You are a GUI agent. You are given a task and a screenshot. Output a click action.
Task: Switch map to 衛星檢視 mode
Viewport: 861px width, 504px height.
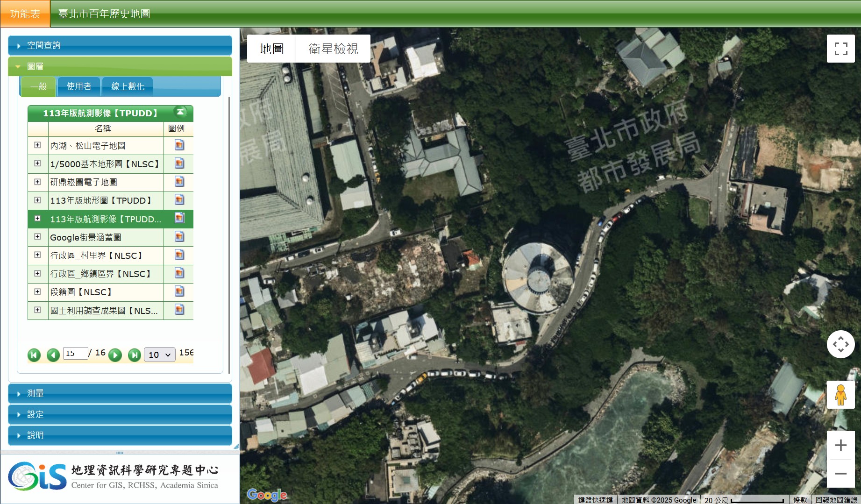pos(333,49)
